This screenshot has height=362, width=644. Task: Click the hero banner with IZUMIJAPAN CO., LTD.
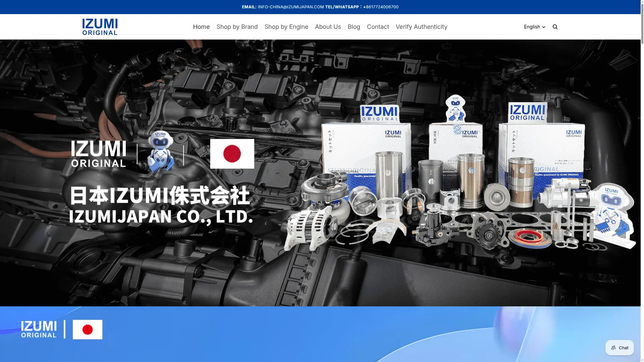320,173
